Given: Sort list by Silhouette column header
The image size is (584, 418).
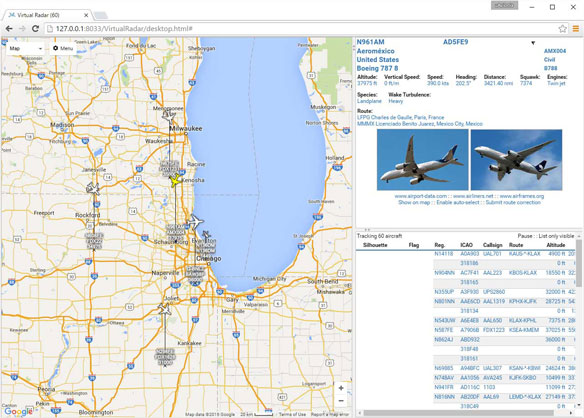Looking at the screenshot, I should (x=375, y=245).
